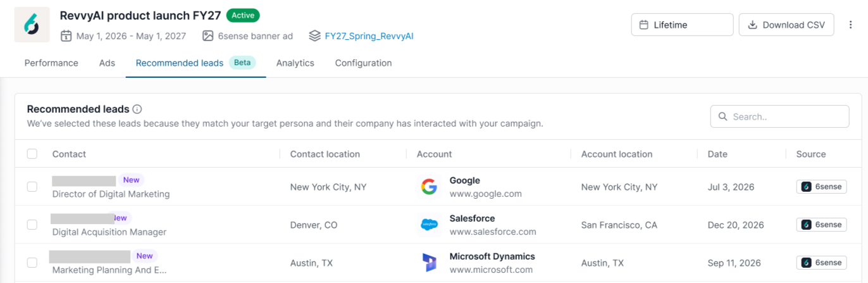Image resolution: width=868 pixels, height=283 pixels.
Task: Switch to the Performance tab
Action: 51,63
